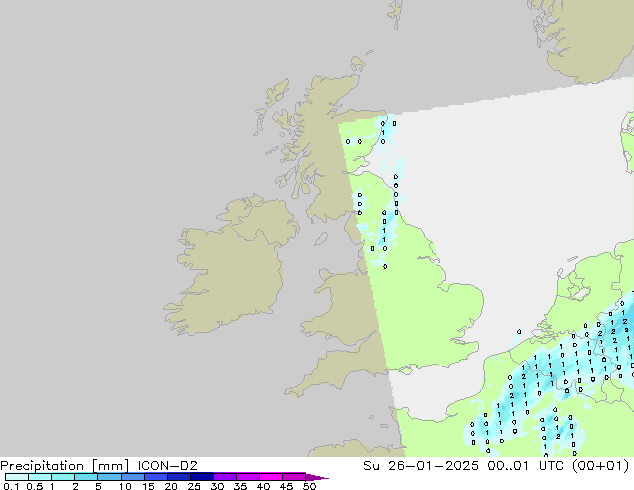Click the 'Precipitation' title text
Screen dimensions: 634x490
pyautogui.click(x=42, y=466)
